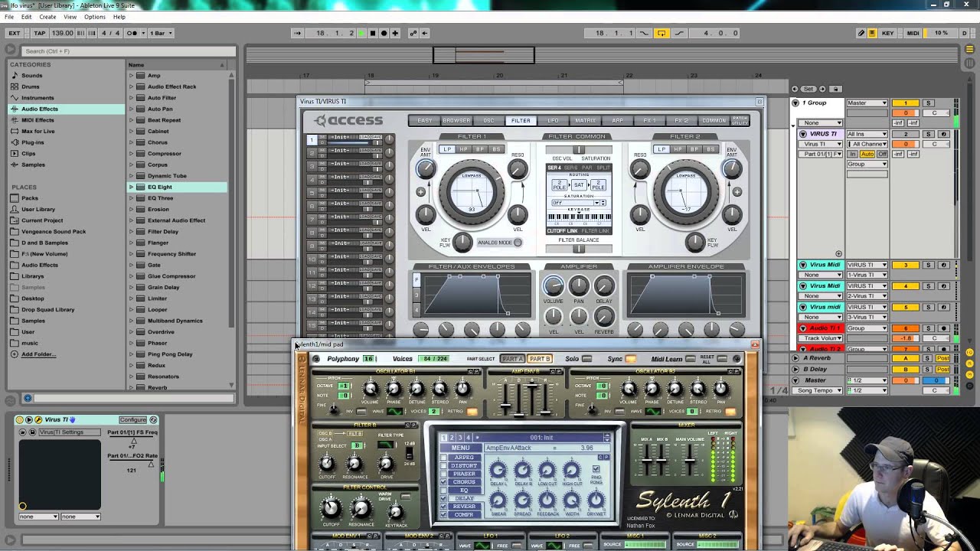The height and width of the screenshot is (551, 980).
Task: Click the Add Folder... link in Places
Action: pyautogui.click(x=38, y=354)
